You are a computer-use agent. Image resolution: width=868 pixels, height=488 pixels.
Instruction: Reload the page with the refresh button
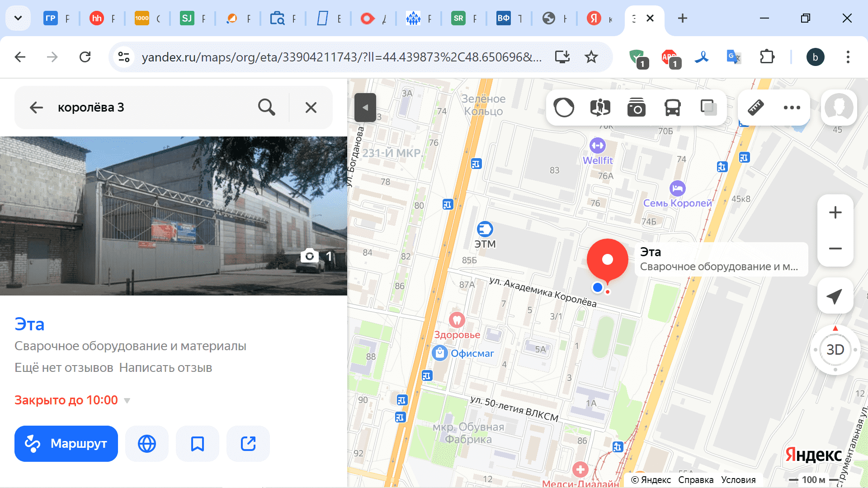click(85, 57)
